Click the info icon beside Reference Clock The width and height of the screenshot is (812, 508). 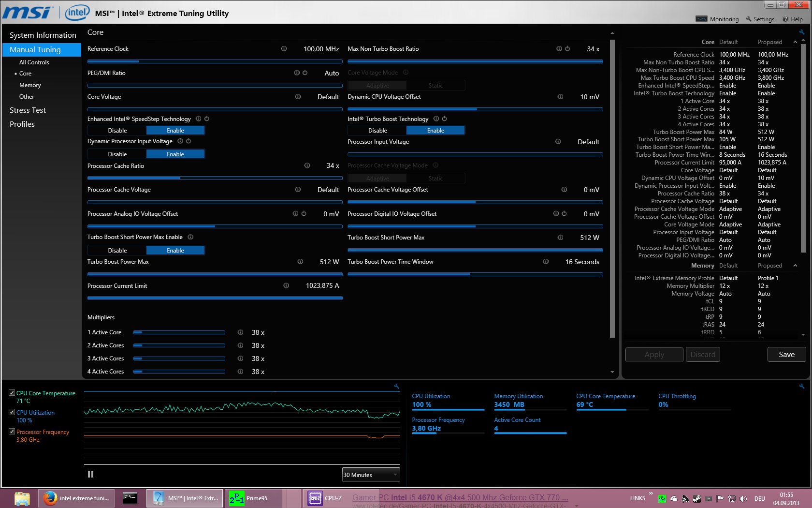coord(284,48)
